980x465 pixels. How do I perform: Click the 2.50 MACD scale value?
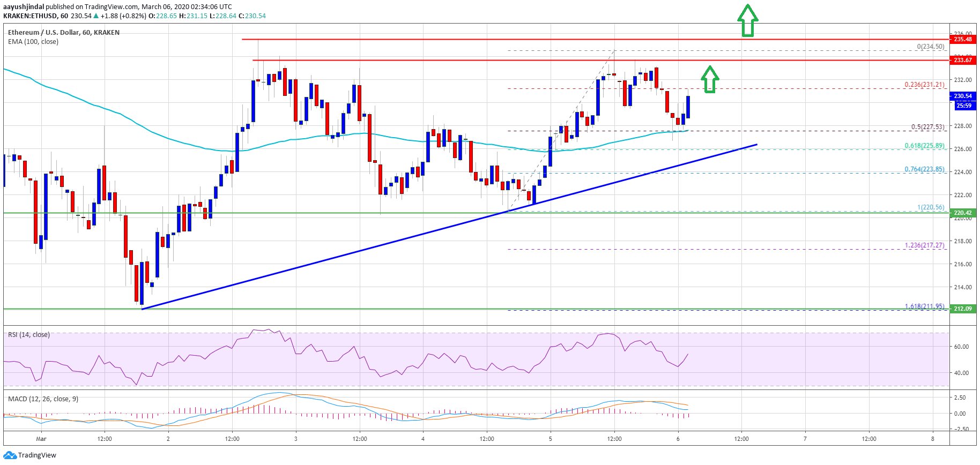960,397
